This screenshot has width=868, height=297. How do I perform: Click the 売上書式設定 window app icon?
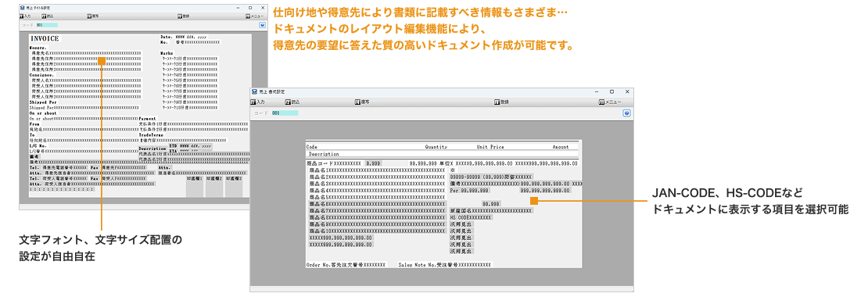[x=255, y=91]
